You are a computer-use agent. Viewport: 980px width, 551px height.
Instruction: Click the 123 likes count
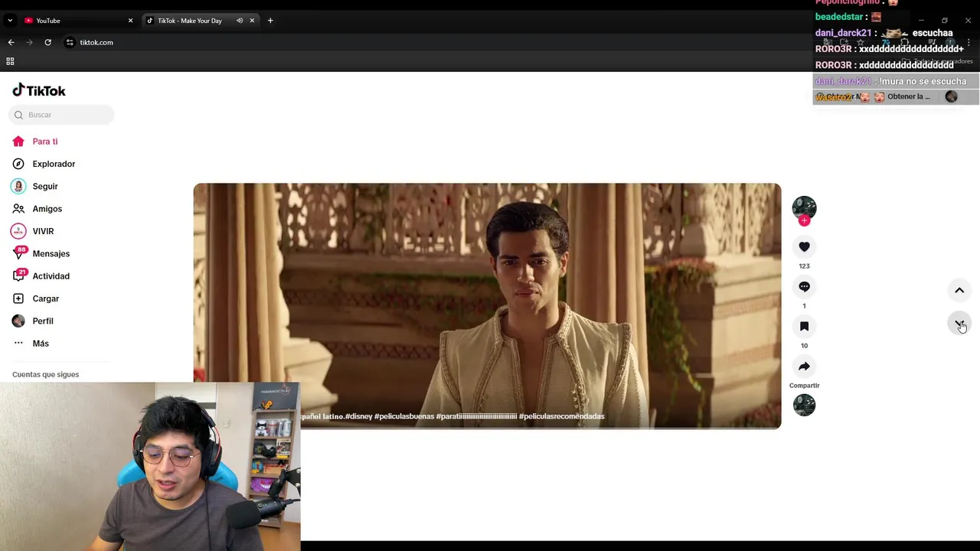(x=804, y=266)
